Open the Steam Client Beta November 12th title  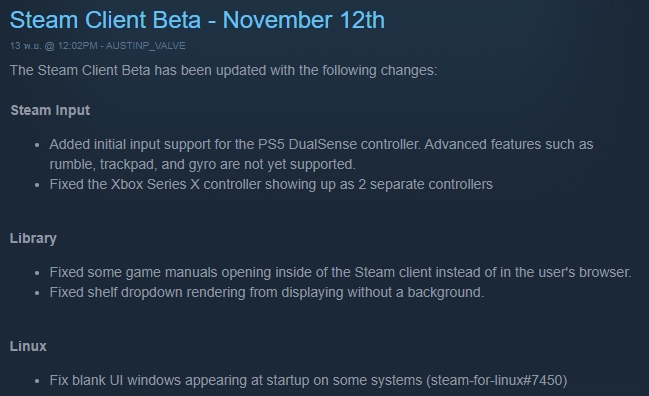coord(197,20)
